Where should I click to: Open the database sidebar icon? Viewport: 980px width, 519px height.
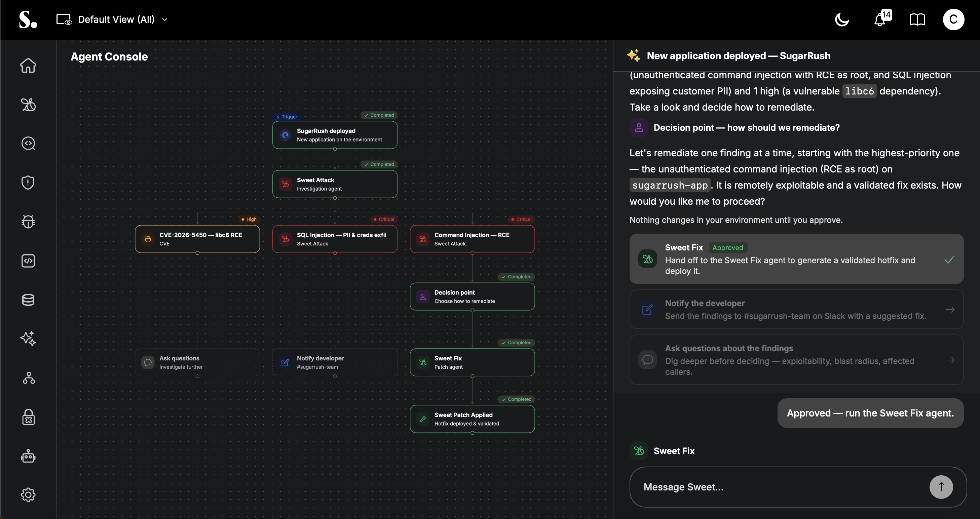(28, 300)
